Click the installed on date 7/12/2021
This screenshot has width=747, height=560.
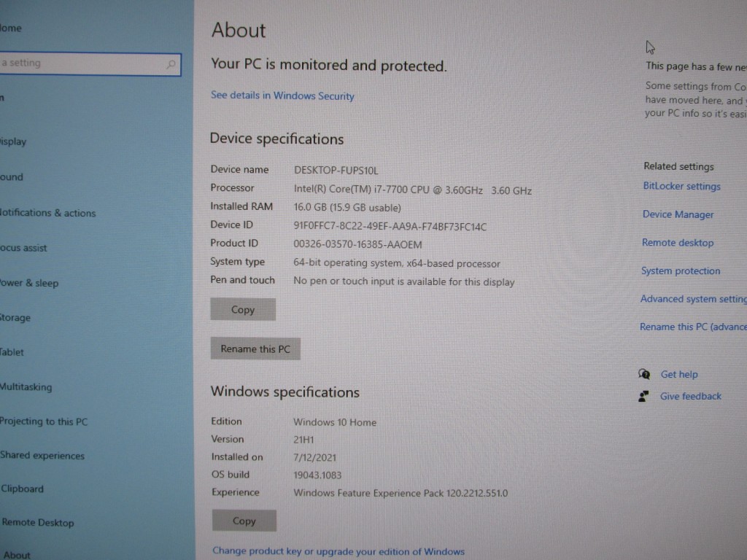(x=315, y=457)
